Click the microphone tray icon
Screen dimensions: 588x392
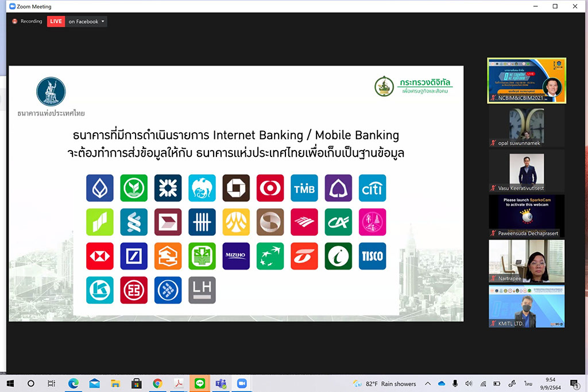pyautogui.click(x=455, y=383)
